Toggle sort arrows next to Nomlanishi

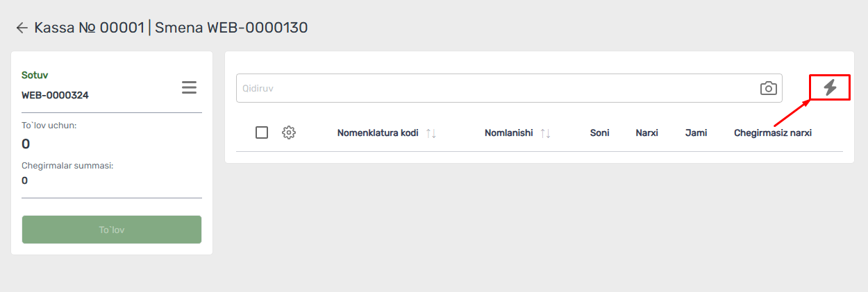pyautogui.click(x=545, y=133)
